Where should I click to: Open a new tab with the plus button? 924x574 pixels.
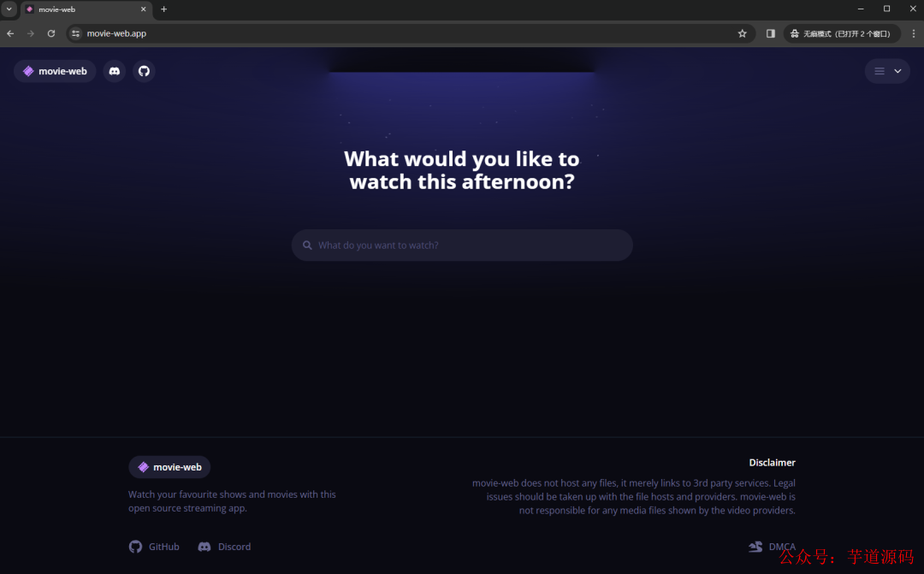pos(163,9)
